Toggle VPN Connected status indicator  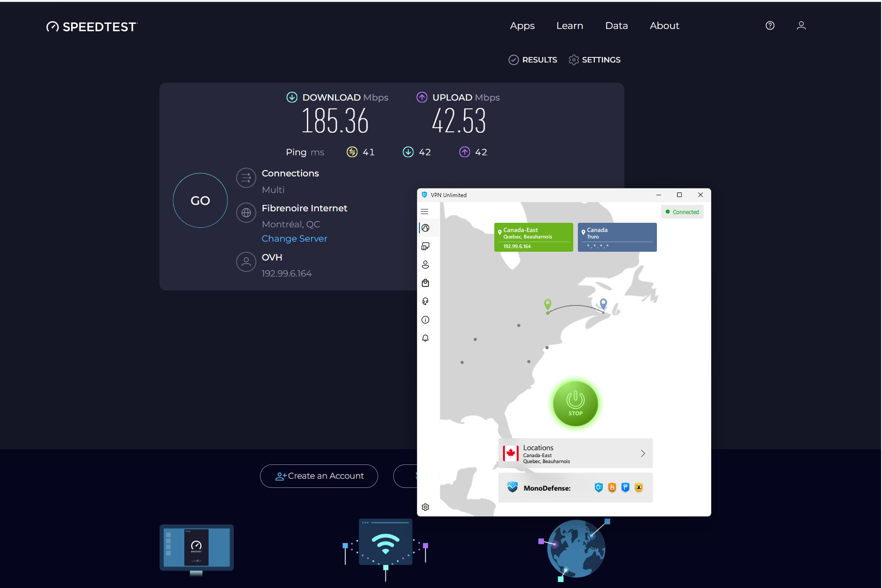(x=681, y=212)
